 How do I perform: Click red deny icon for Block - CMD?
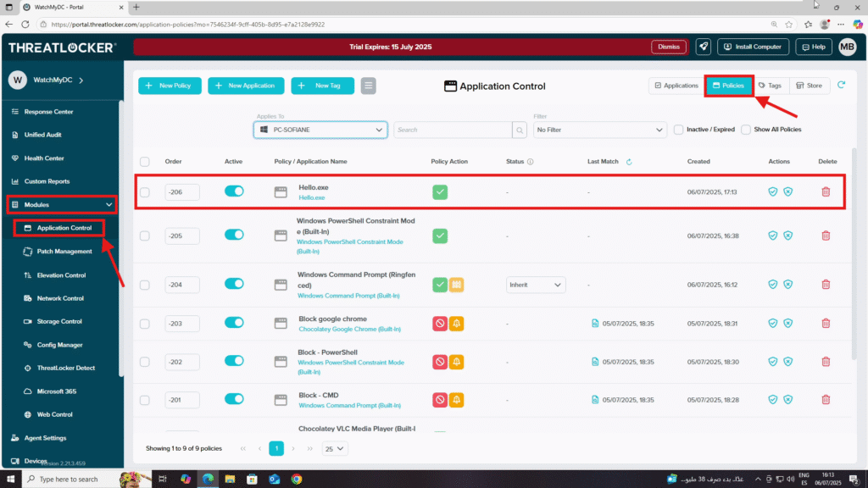(x=440, y=400)
